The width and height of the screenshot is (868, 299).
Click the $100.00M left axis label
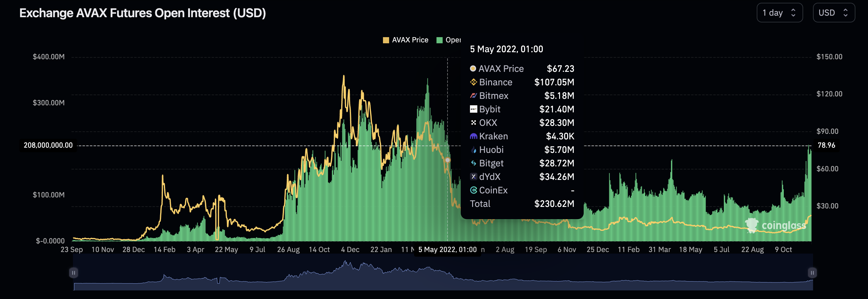pos(49,195)
